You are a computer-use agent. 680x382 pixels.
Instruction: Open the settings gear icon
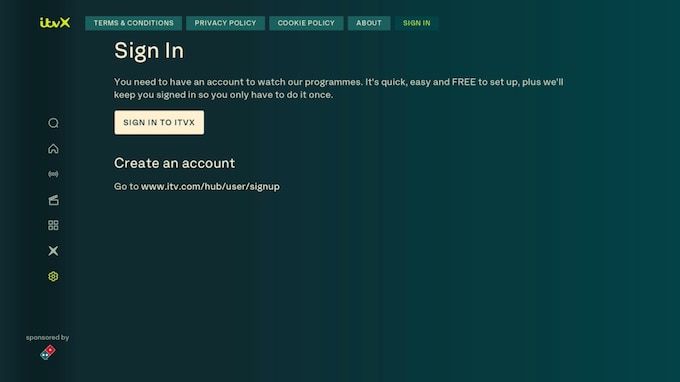pos(53,276)
